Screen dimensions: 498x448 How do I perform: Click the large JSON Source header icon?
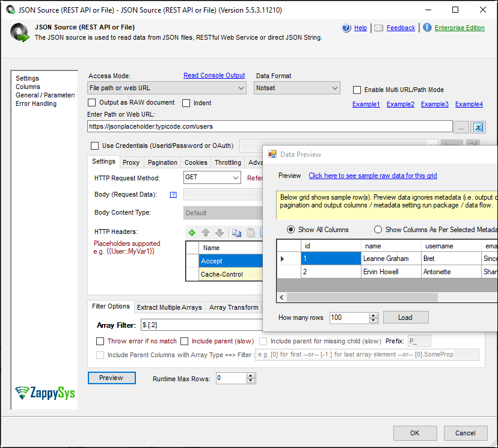[x=20, y=32]
